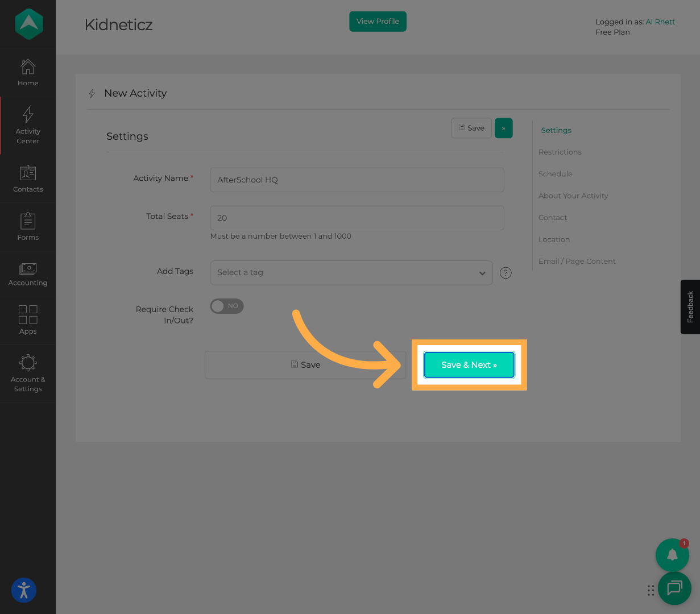Open Home from the sidebar
700x614 pixels.
click(28, 68)
